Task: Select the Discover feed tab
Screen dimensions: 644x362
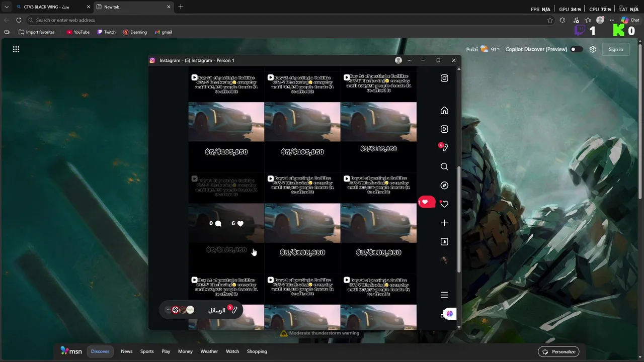Action: pyautogui.click(x=100, y=351)
